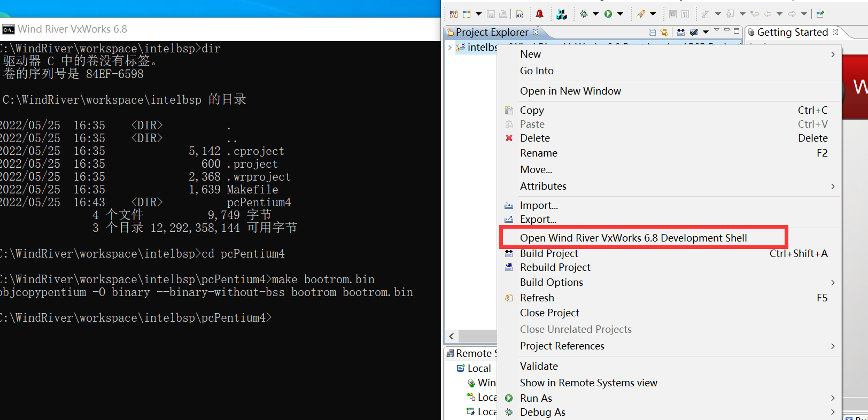Viewport: 868px width, 420px height.
Task: Choose Rename from context menu
Action: pyautogui.click(x=669, y=153)
